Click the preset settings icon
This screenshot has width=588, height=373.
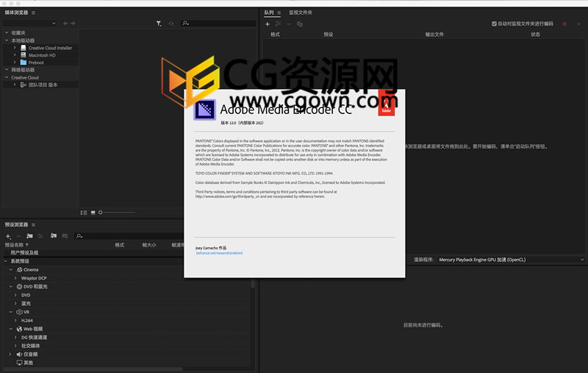click(40, 236)
